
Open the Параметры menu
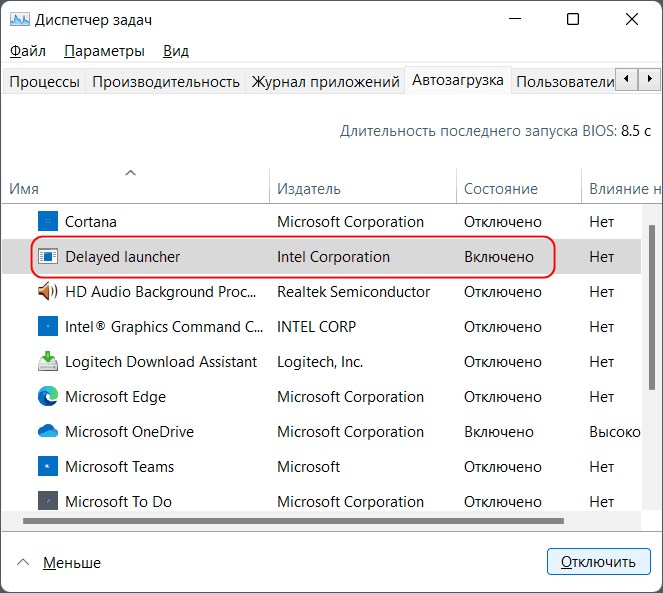pos(104,51)
